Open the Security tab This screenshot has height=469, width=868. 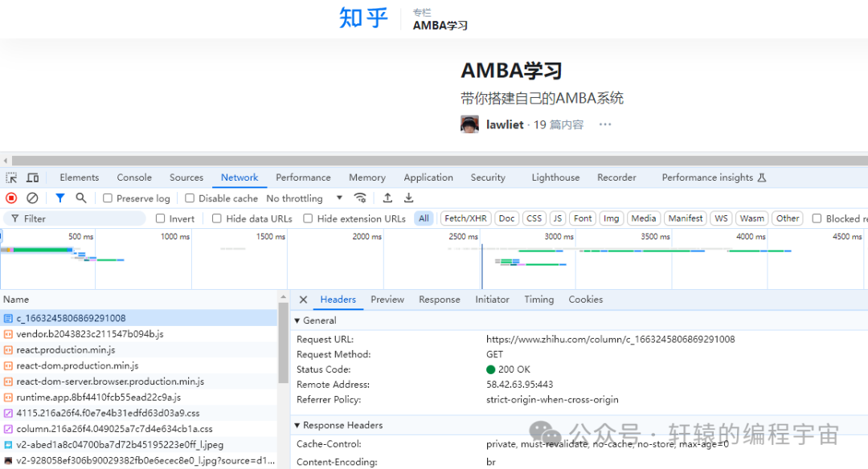pyautogui.click(x=488, y=177)
